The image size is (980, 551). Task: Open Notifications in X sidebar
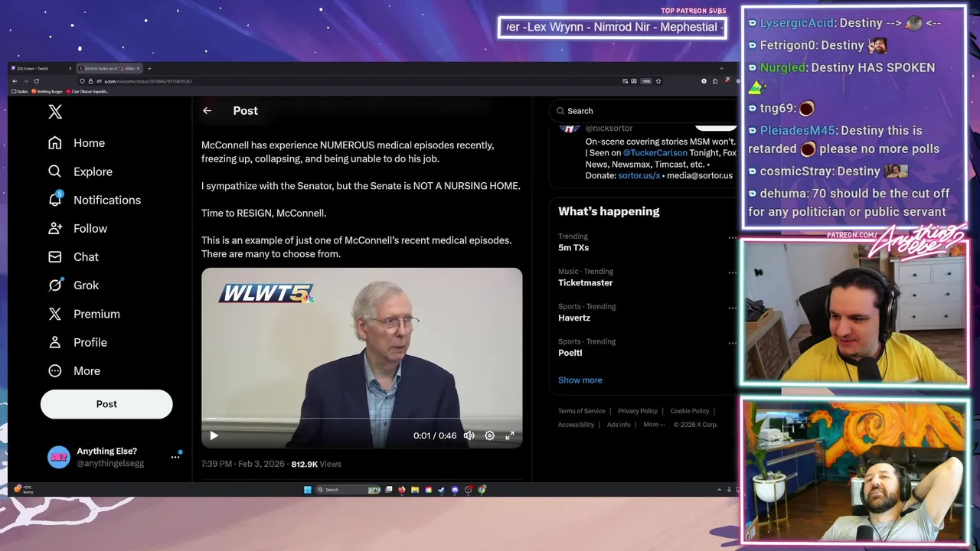tap(94, 200)
